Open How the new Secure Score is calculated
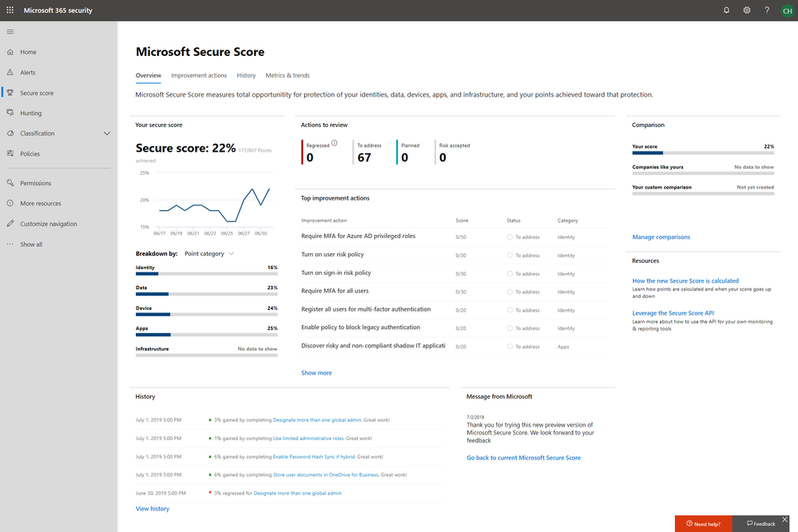Screen dimensions: 798x532 (685, 280)
